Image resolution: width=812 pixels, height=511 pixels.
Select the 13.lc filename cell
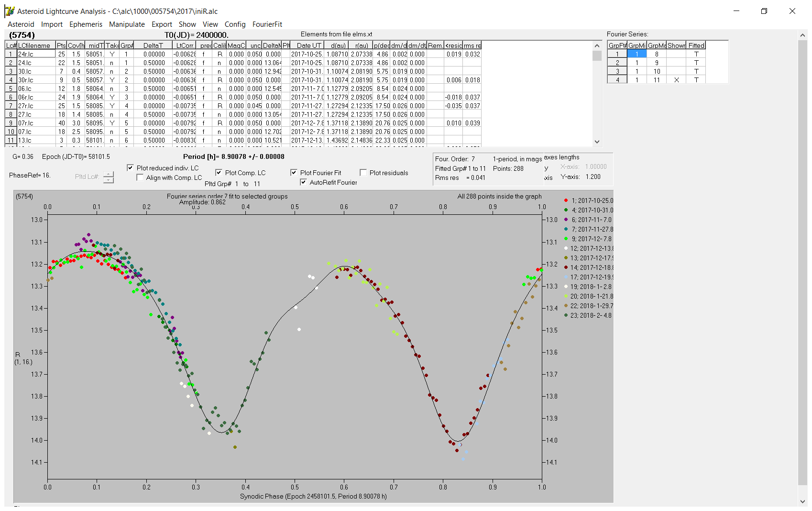pyautogui.click(x=36, y=140)
